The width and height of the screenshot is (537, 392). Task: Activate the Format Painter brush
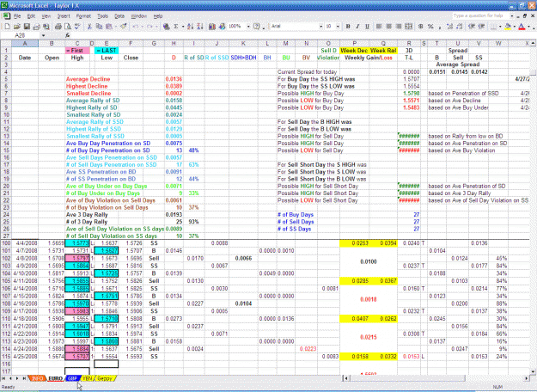coord(123,27)
